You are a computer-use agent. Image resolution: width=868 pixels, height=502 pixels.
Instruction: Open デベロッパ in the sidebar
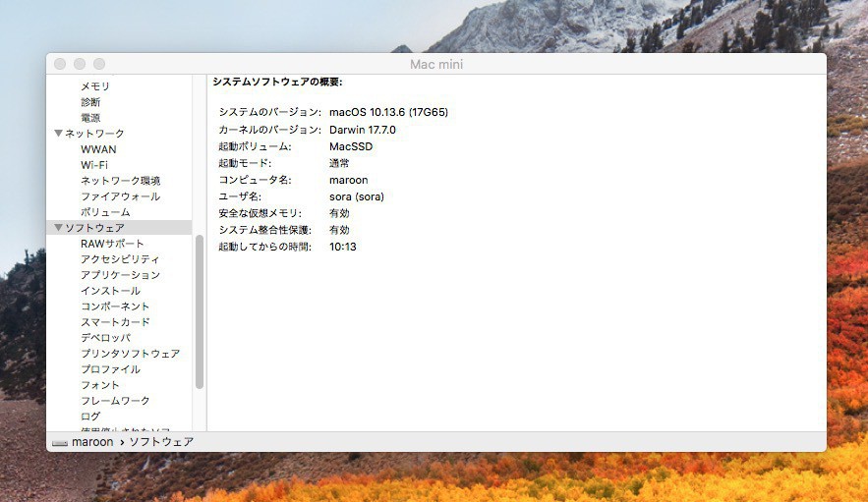click(106, 338)
